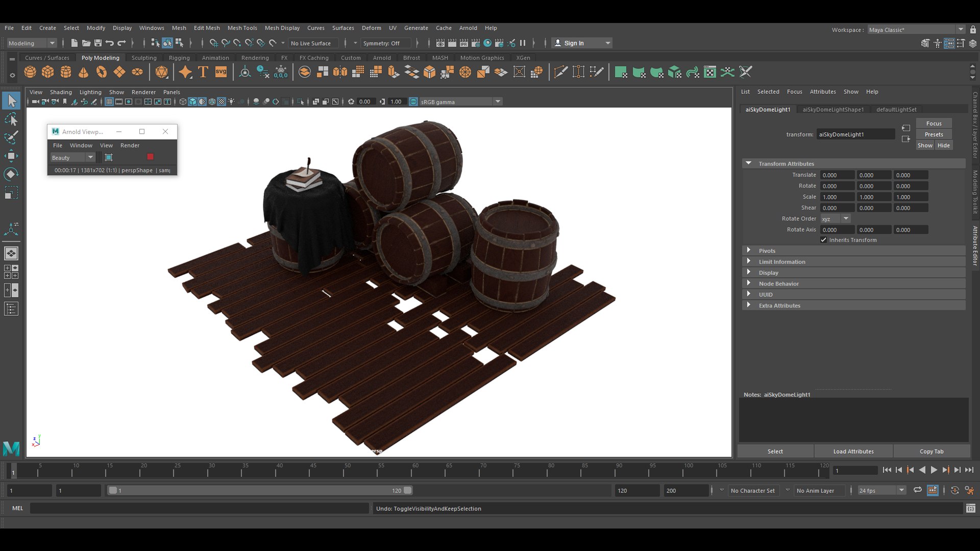Choose the Lasso select tool

pyautogui.click(x=11, y=119)
